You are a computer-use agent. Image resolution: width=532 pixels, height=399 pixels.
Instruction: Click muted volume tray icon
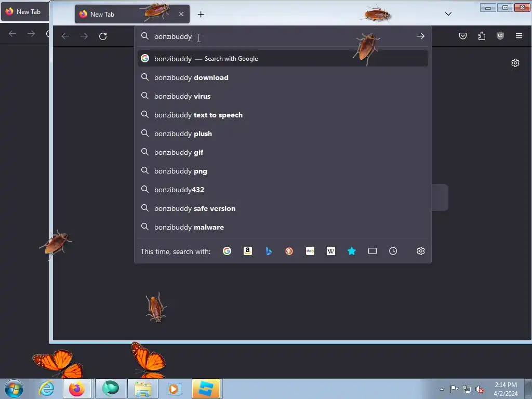(480, 389)
